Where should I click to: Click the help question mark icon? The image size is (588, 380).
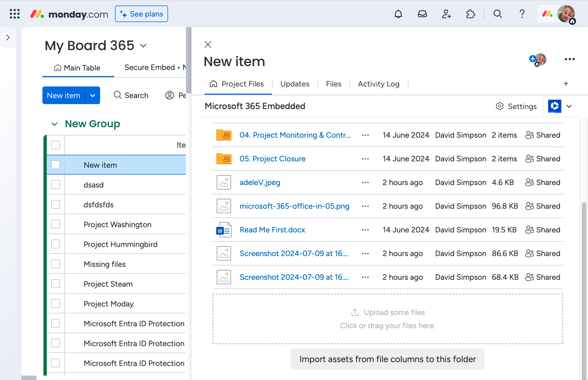point(521,14)
